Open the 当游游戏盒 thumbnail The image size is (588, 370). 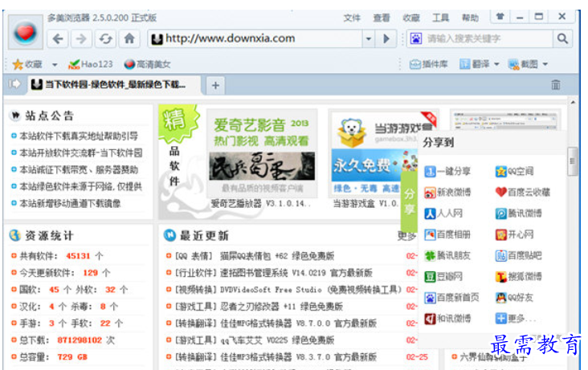(x=374, y=153)
